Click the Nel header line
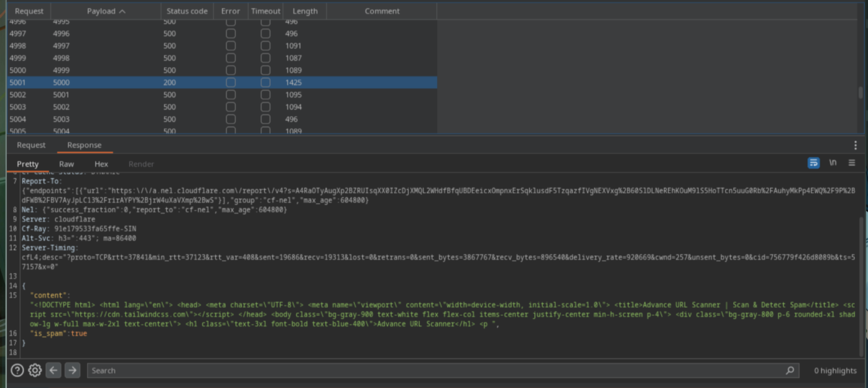Image resolution: width=868 pixels, height=388 pixels. pos(154,209)
